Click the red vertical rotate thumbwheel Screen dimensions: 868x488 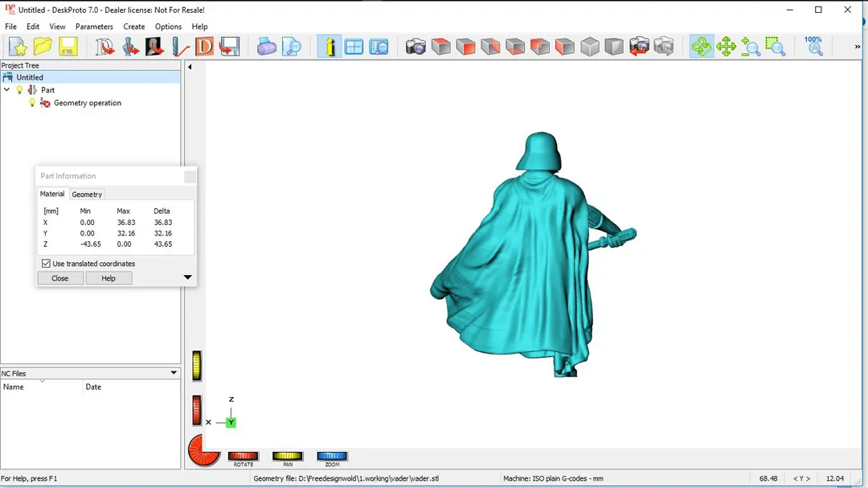[x=197, y=411]
